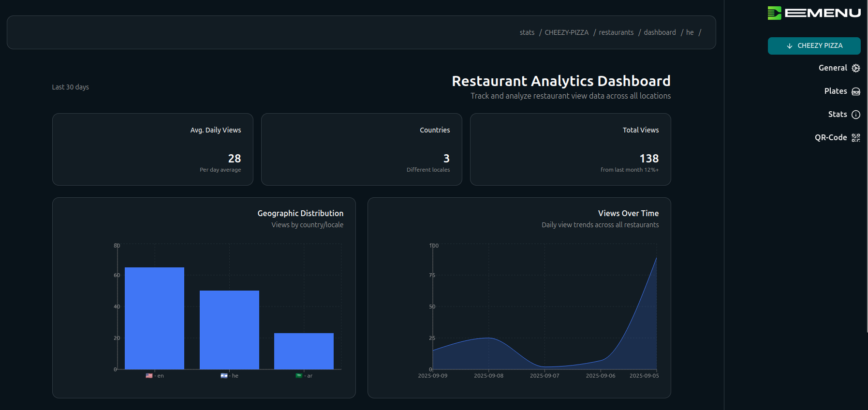Expand the CHEEZY PIZZA restaurant dropdown
Viewport: 868px width, 410px height.
814,46
